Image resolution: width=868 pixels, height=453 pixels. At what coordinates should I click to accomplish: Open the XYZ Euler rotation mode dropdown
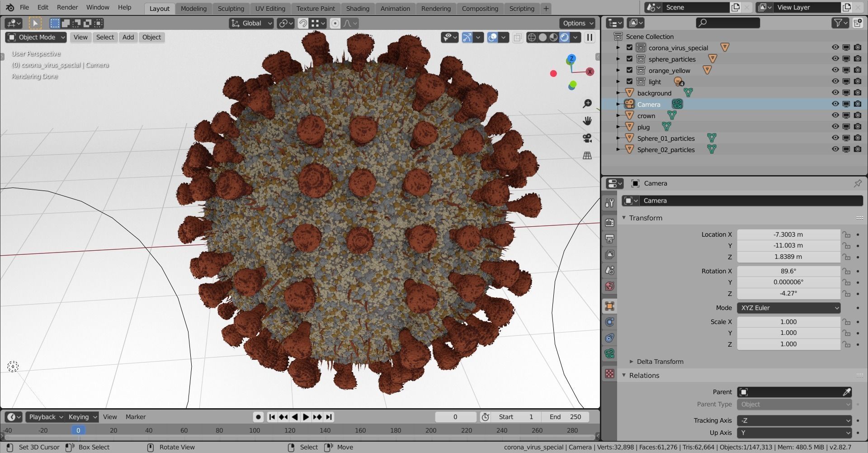click(x=788, y=308)
